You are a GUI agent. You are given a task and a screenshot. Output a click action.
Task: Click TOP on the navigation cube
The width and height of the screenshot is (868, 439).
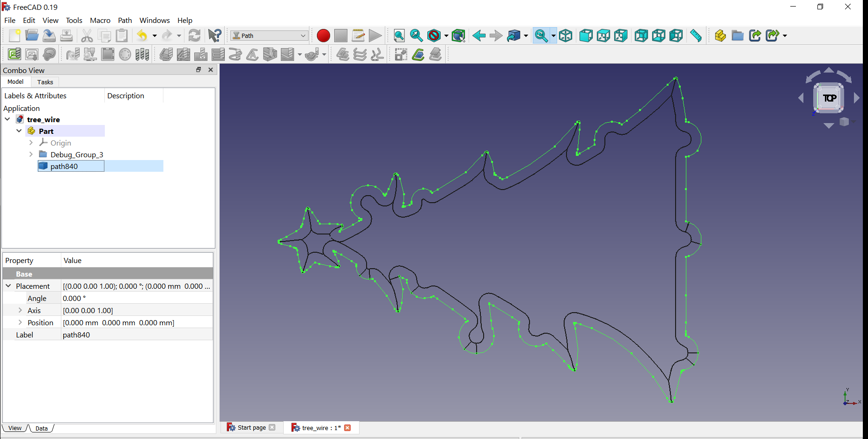(829, 98)
